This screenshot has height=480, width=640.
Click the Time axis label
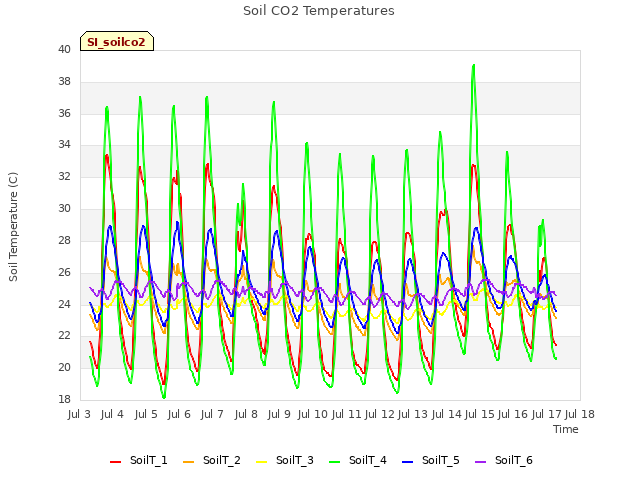[x=566, y=429]
